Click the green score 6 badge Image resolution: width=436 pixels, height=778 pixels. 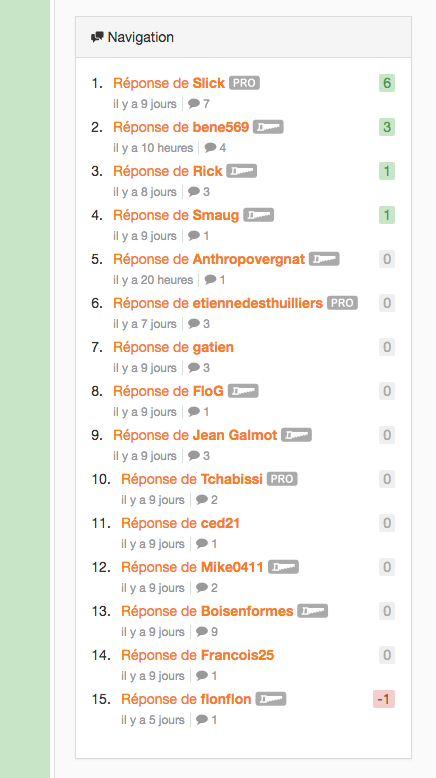point(387,83)
